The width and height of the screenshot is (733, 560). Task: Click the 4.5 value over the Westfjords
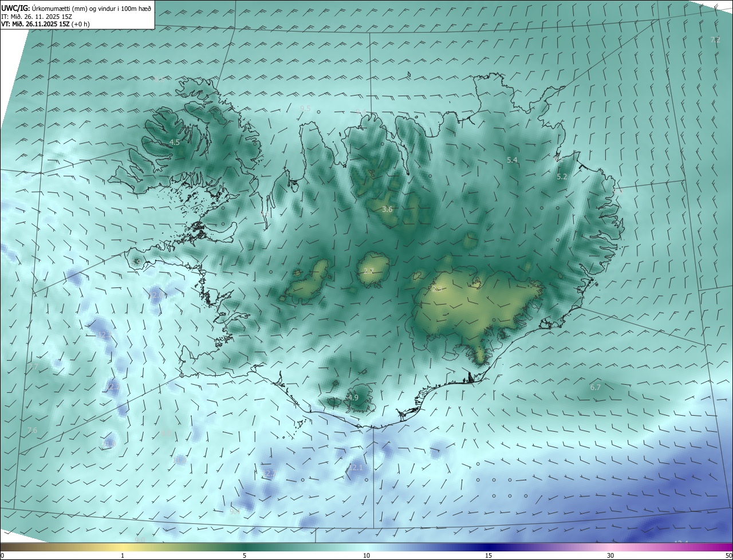pyautogui.click(x=175, y=142)
